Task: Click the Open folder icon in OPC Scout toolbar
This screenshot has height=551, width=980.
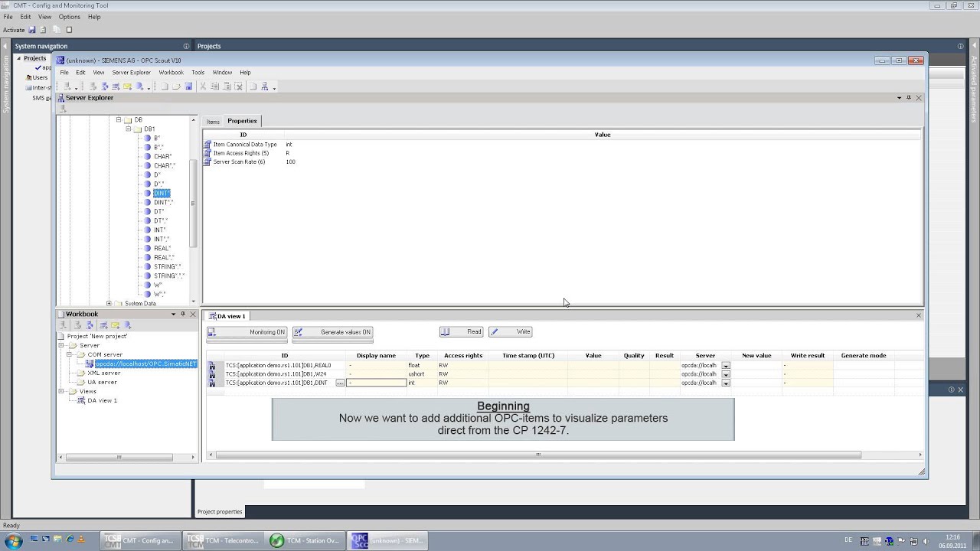Action: (x=176, y=86)
